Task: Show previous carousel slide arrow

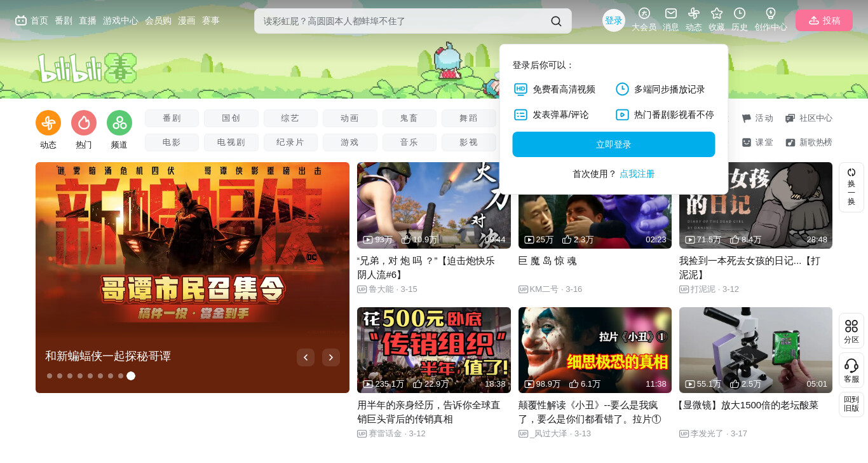Action: 306,357
